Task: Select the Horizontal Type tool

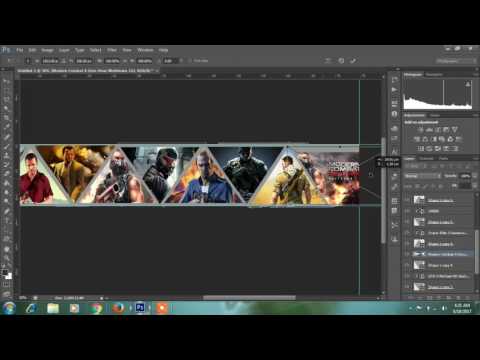Action: coord(7,220)
